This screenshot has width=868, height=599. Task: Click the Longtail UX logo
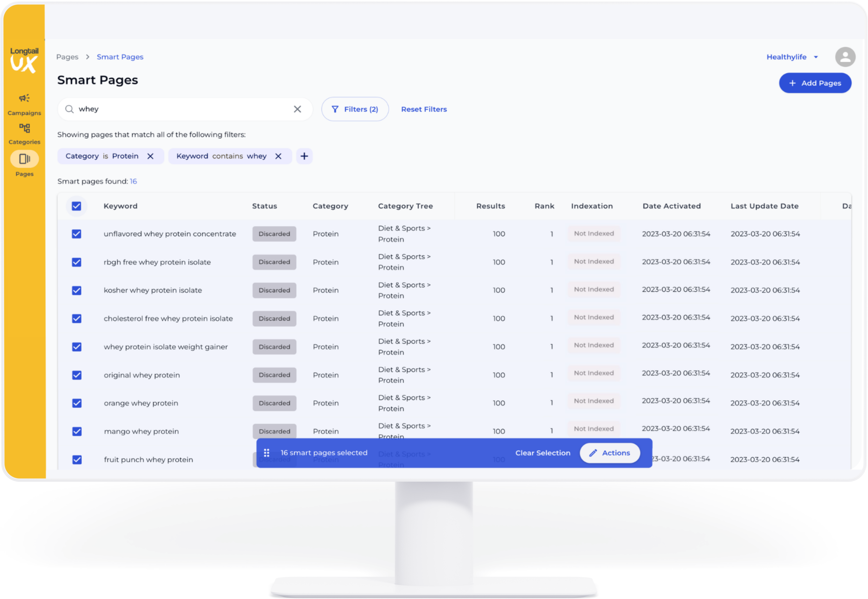click(x=24, y=60)
